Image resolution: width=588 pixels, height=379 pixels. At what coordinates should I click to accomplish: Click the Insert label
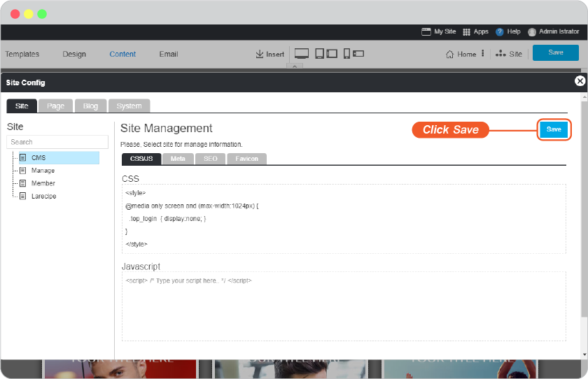coord(275,55)
